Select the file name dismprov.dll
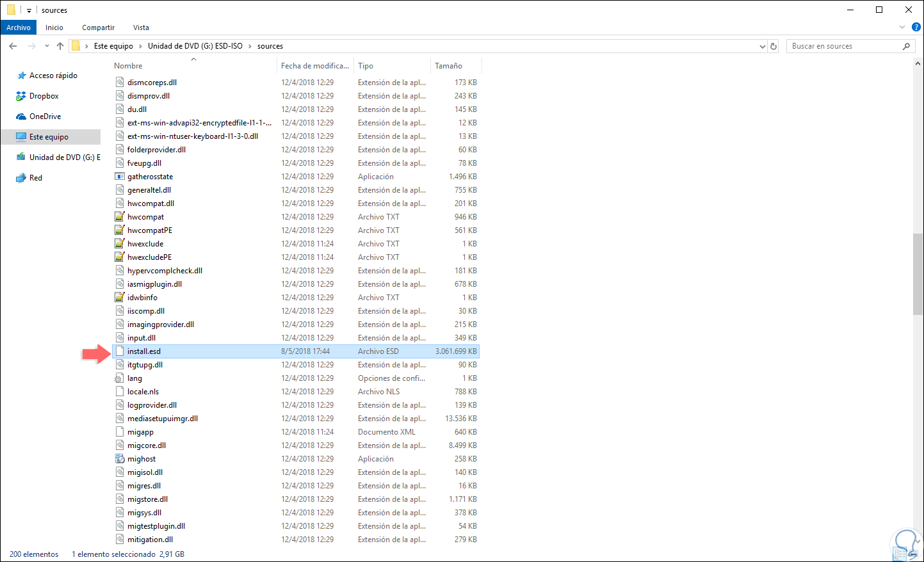This screenshot has height=562, width=924. (149, 96)
